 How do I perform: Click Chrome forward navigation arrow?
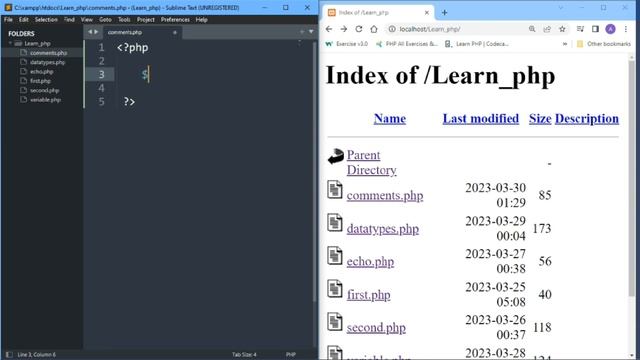[344, 29]
